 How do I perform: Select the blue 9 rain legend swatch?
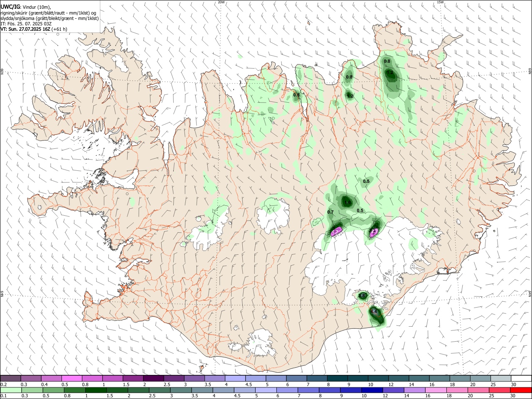[351, 390]
